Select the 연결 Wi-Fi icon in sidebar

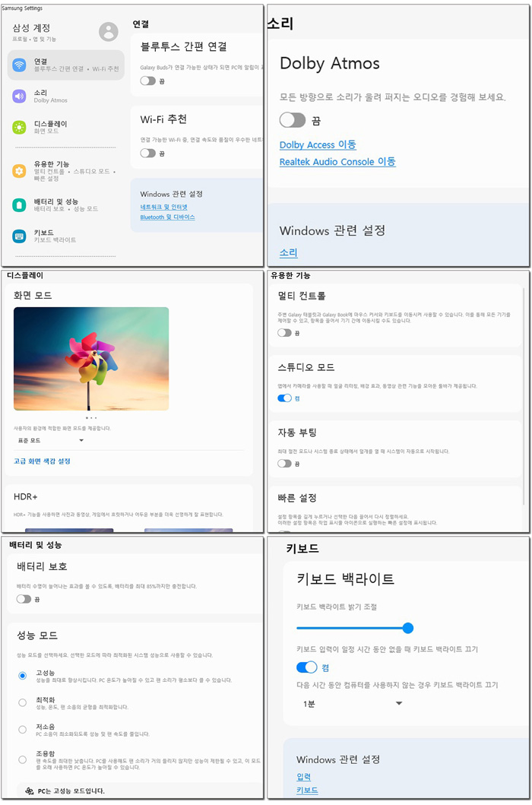coord(20,65)
